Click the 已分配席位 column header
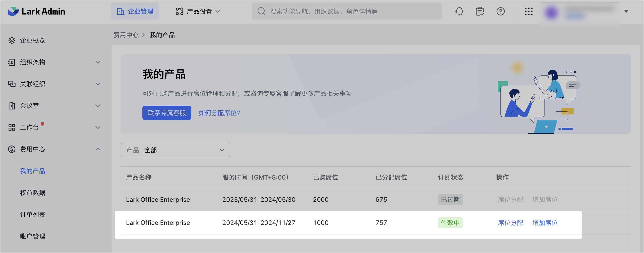 391,177
